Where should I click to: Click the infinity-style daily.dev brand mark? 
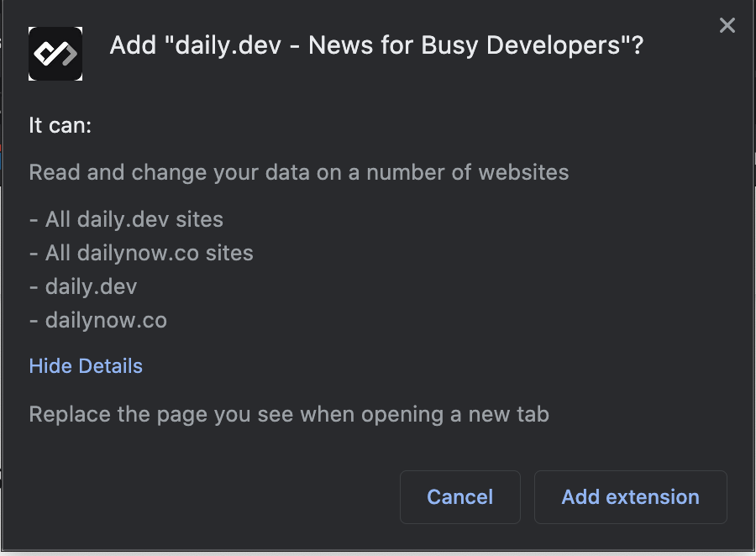[x=55, y=53]
